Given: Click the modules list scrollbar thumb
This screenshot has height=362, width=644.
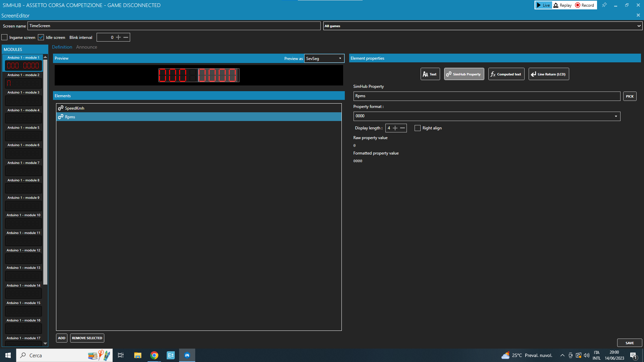Looking at the screenshot, I should [x=45, y=172].
